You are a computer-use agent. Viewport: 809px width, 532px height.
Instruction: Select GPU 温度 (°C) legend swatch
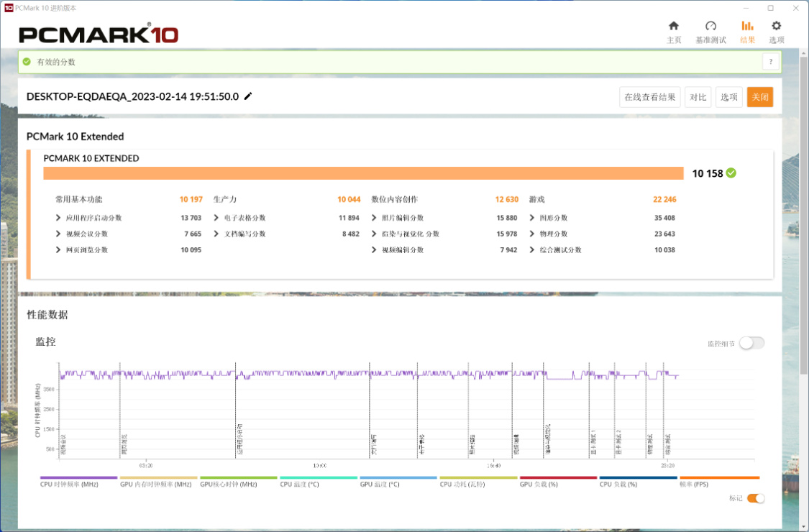pyautogui.click(x=398, y=478)
